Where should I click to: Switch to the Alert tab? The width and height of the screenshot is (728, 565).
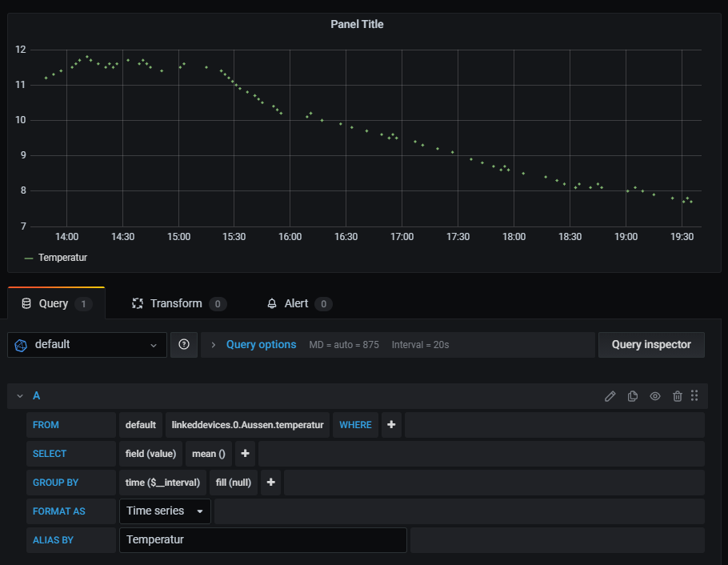click(x=296, y=304)
